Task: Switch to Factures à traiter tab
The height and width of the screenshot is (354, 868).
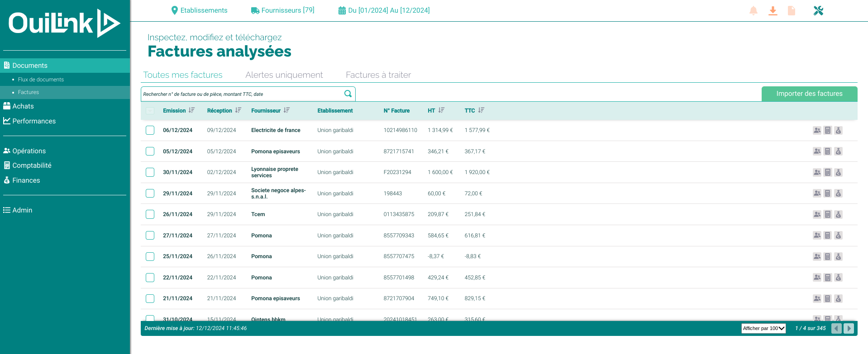Action: click(x=378, y=75)
